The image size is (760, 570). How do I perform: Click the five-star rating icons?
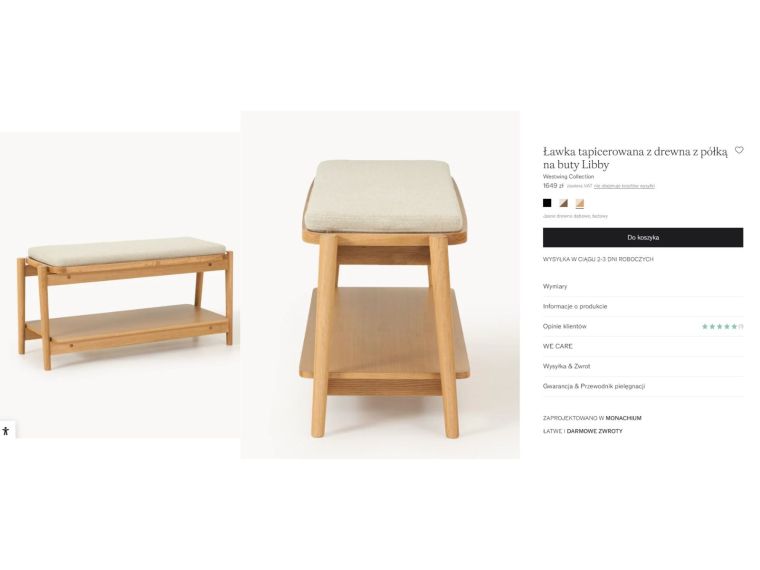point(719,327)
